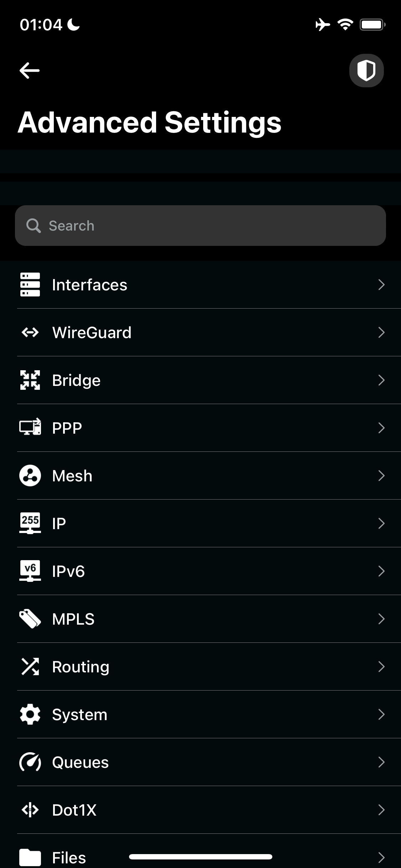Tap the back arrow icon
Viewport: 401px width, 868px height.
click(30, 70)
